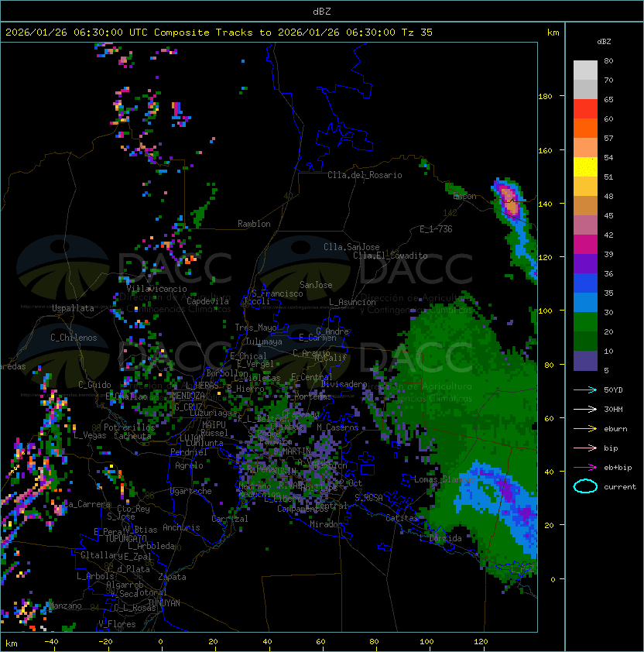Screen dimensions: 644x652
Task: Click the cyan 50YD track arrow in legend
Action: click(585, 389)
